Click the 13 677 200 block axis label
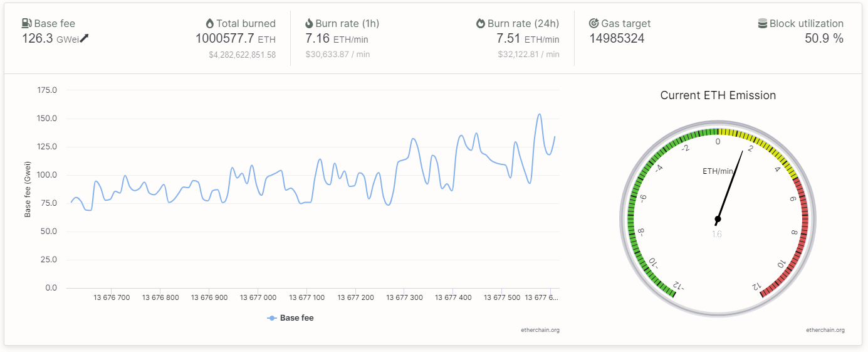868x352 pixels. pos(356,297)
